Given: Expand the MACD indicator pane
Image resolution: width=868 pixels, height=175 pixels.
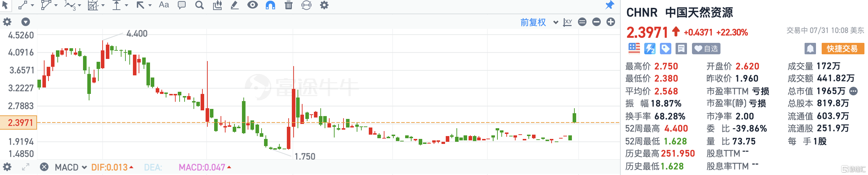Looking at the screenshot, I should tap(26, 167).
